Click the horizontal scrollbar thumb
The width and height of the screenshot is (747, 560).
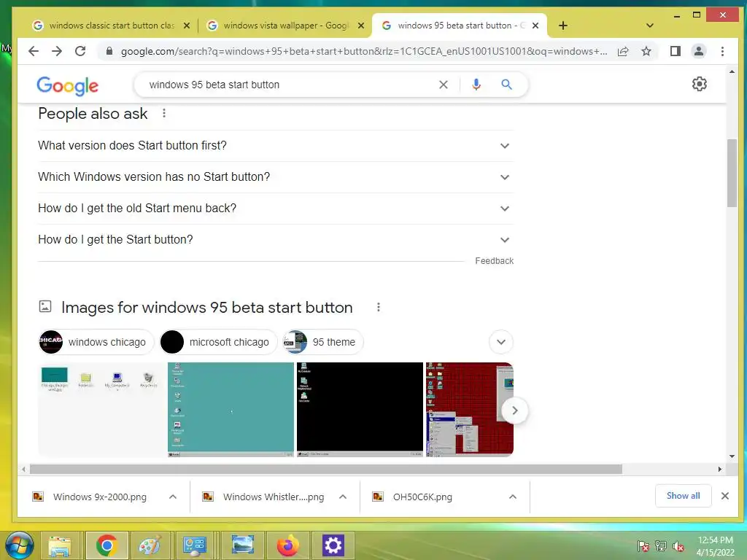point(326,469)
